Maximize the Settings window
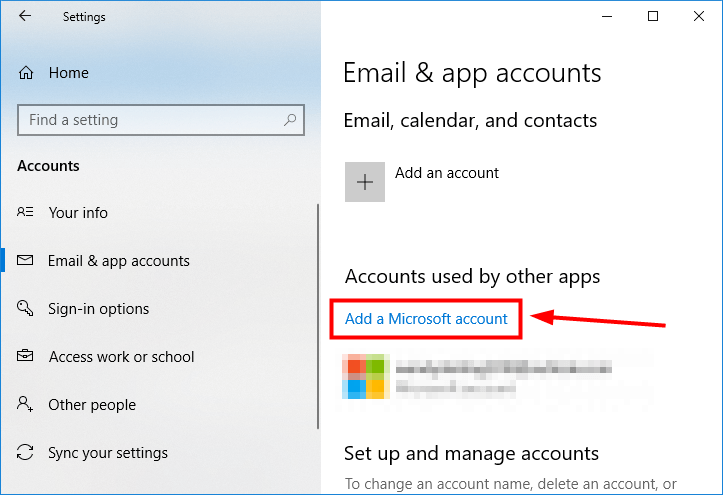Viewport: 723px width, 495px height. tap(652, 16)
